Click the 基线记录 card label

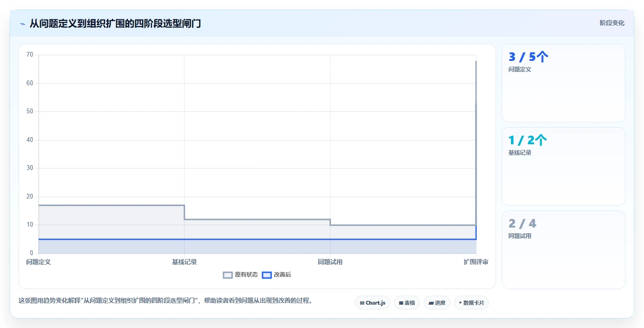click(x=520, y=153)
